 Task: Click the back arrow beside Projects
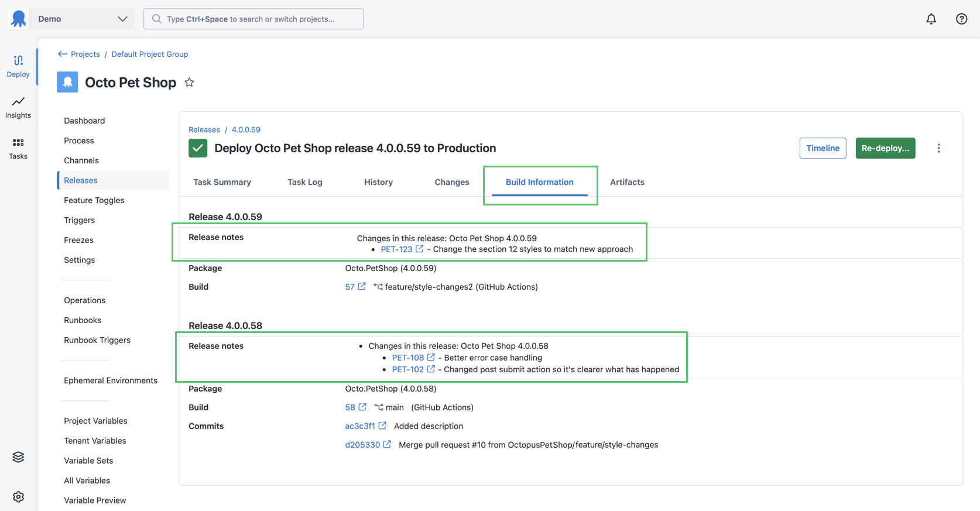pos(63,54)
